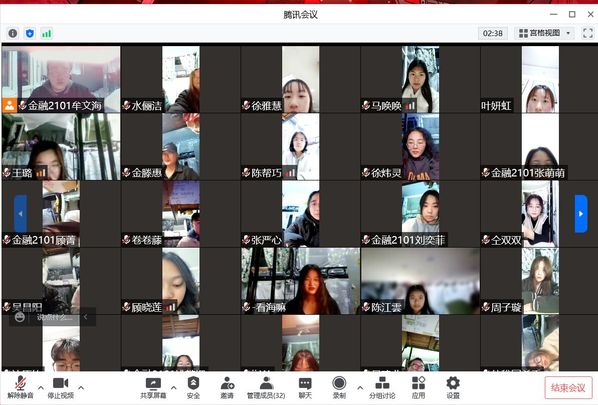Expand the video options arrow beside camera
598x405 pixels.
click(x=81, y=387)
